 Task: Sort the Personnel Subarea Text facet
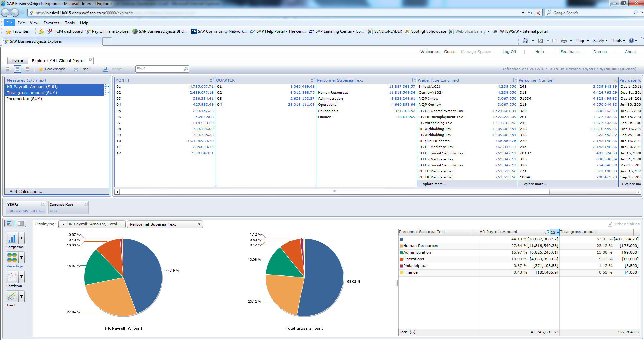pyautogui.click(x=413, y=80)
